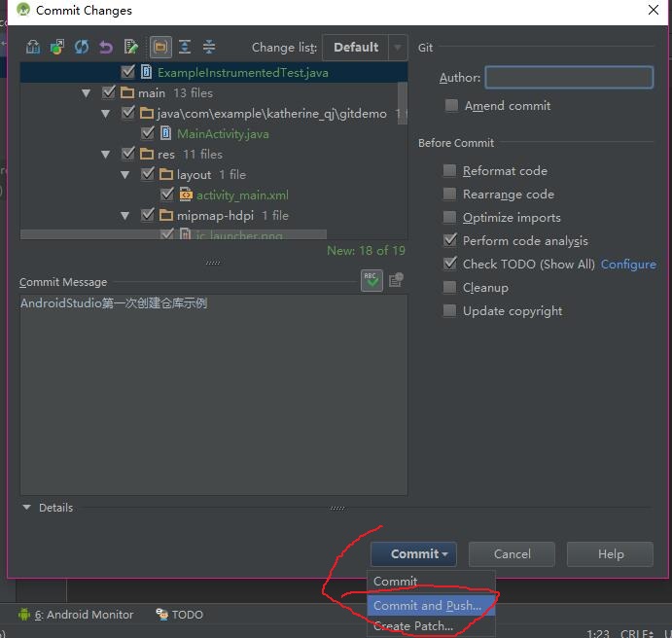Click inside the Commit Message text area
This screenshot has width=672, height=638.
(x=214, y=395)
